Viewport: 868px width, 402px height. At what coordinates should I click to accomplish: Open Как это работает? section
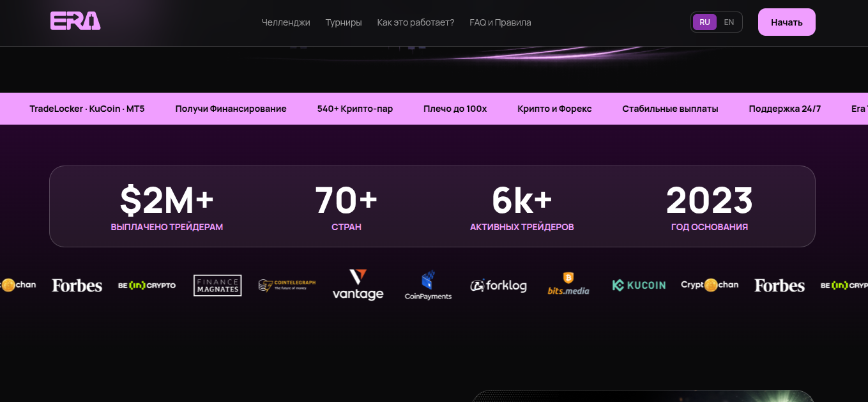coord(416,22)
